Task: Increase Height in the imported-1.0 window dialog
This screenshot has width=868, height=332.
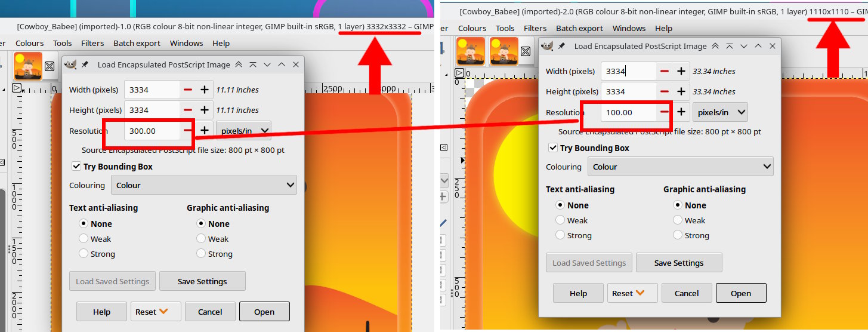Action: click(205, 110)
